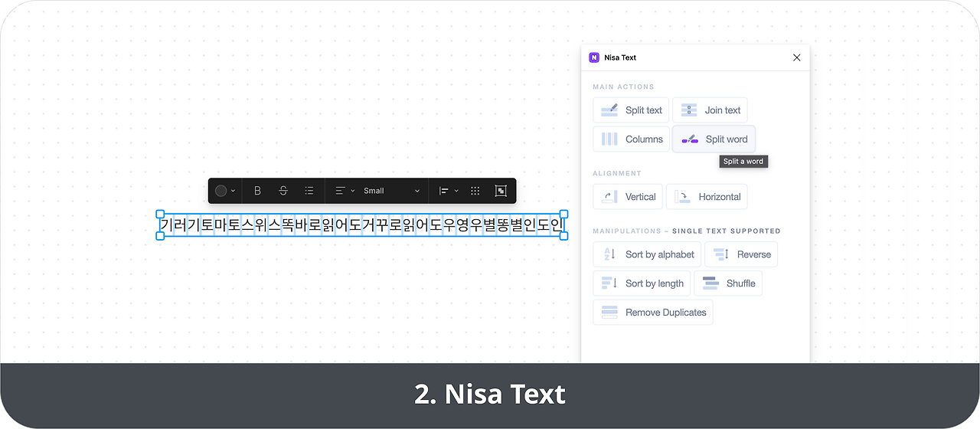Screen dimensions: 980x429
Task: Expand the color dropdown arrow in toolbar
Action: [x=234, y=191]
